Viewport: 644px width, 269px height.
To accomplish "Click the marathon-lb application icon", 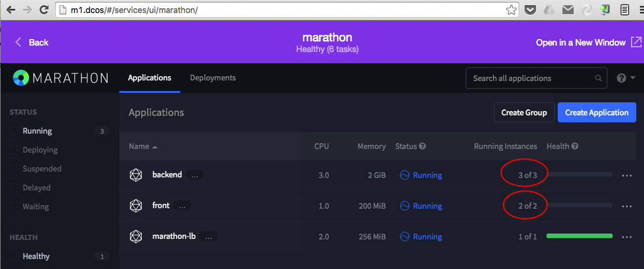I will pos(135,236).
